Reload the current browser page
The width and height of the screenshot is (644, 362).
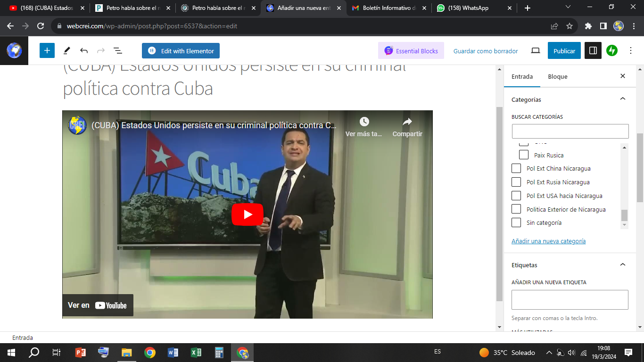click(x=41, y=26)
